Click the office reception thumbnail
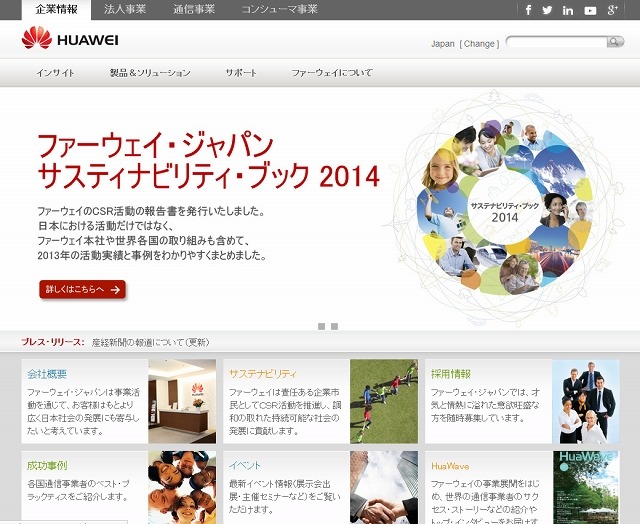The height and width of the screenshot is (524, 640). tap(182, 401)
